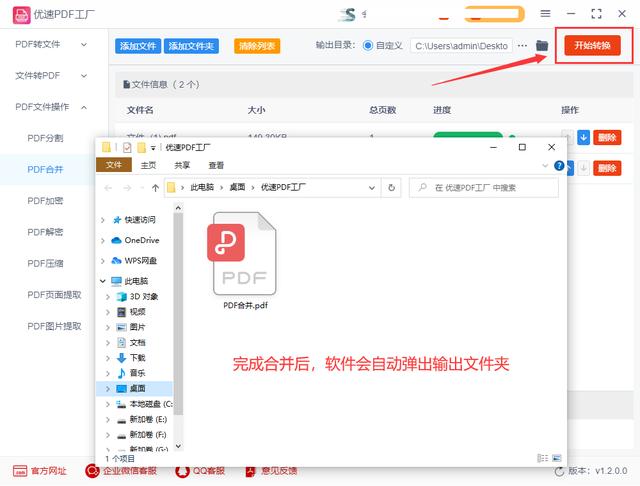This screenshot has height=486, width=640.
Task: Delete the second file with 删除
Action: coord(607,168)
